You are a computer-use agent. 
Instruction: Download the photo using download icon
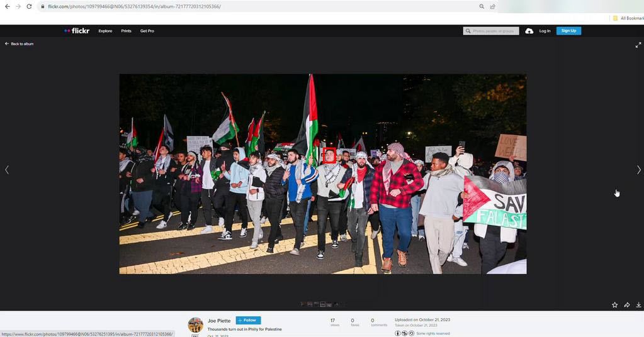coord(638,305)
